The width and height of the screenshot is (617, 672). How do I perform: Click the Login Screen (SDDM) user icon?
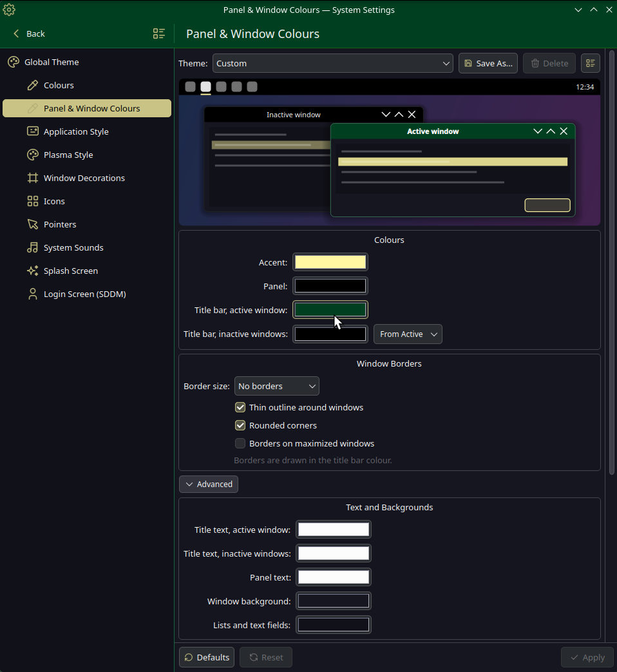click(x=33, y=294)
